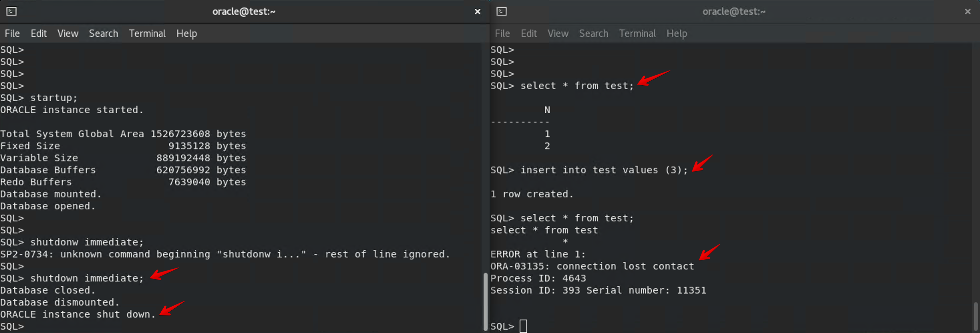
Task: Click first 'select * from test;' command in right terminal
Action: coord(562,86)
